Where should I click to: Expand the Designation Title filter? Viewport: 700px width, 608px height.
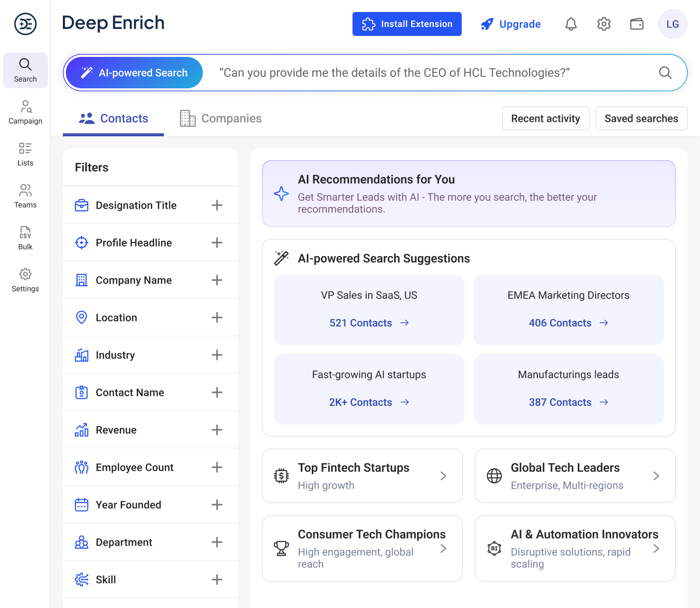[x=217, y=205]
